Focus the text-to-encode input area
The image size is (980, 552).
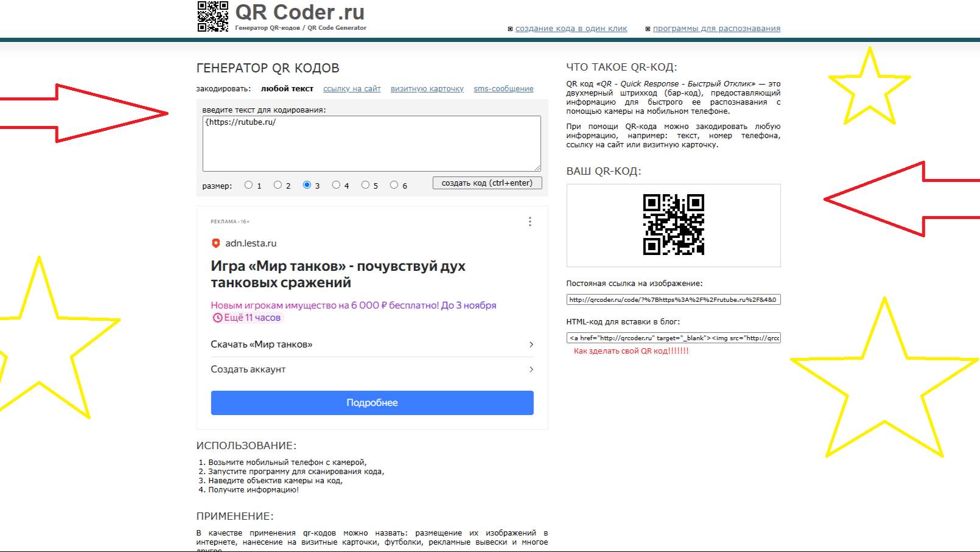point(372,144)
